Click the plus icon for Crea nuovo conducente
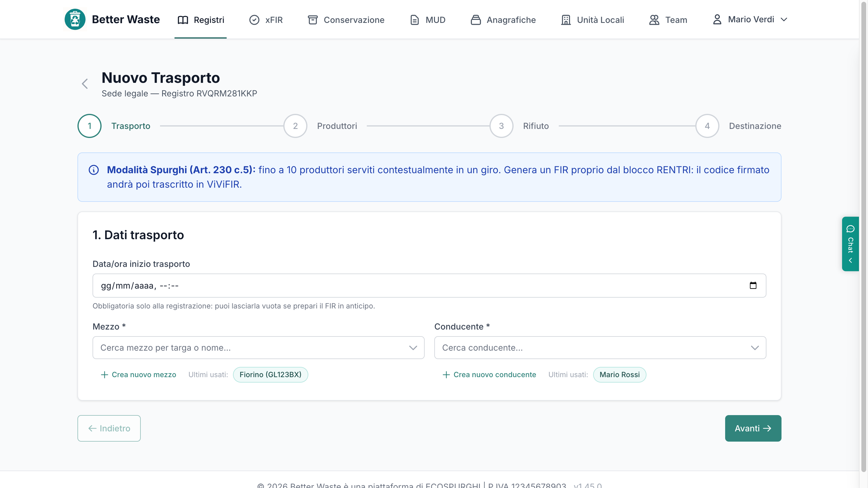This screenshot has width=868, height=488. (x=446, y=375)
